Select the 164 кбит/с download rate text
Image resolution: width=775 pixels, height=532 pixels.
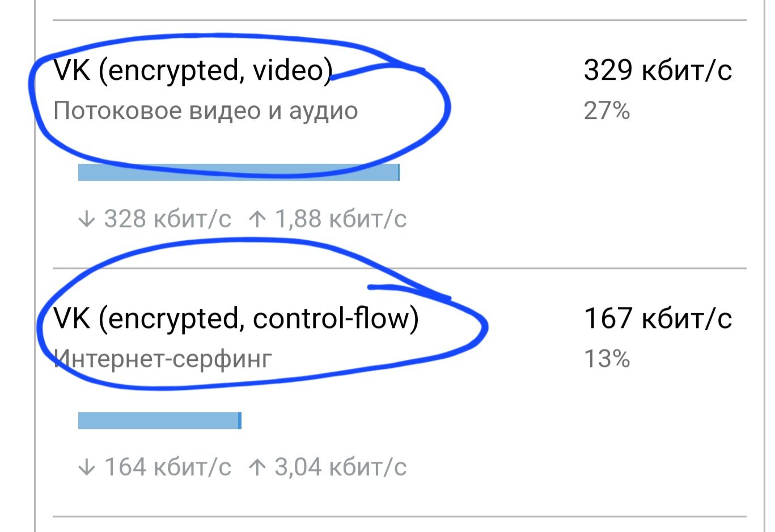[168, 467]
